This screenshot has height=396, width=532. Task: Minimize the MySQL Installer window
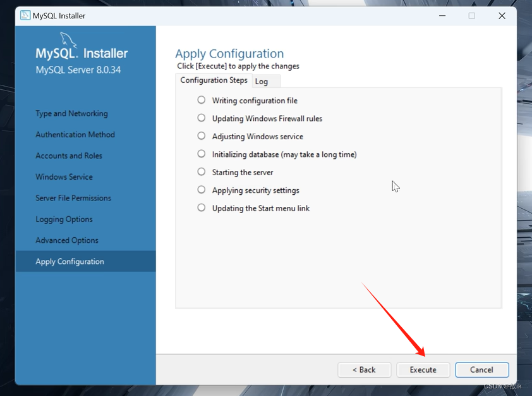(442, 16)
